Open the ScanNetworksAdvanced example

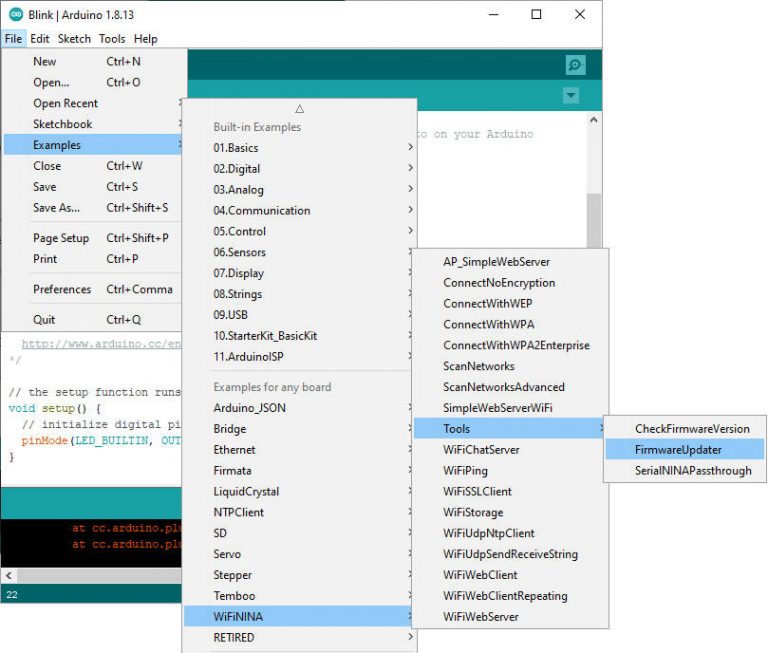click(510, 387)
